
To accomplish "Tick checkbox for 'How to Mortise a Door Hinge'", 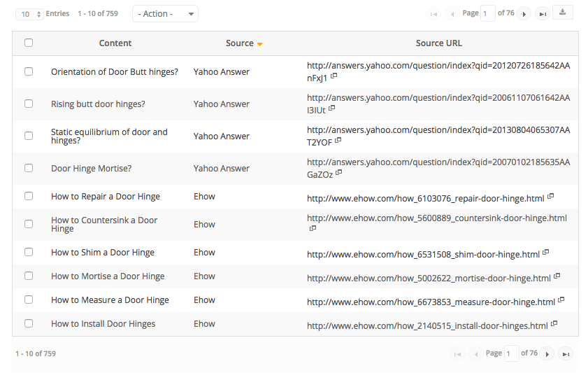I will pyautogui.click(x=29, y=276).
